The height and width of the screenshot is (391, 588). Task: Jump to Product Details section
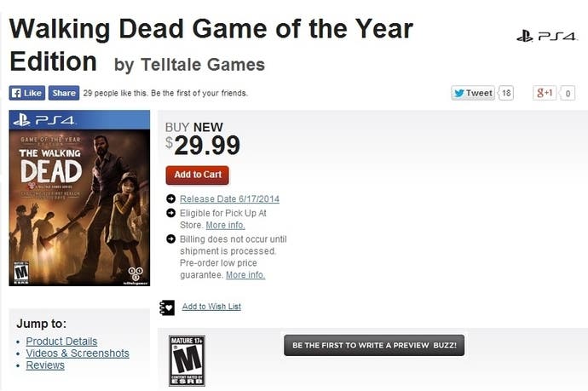(61, 341)
